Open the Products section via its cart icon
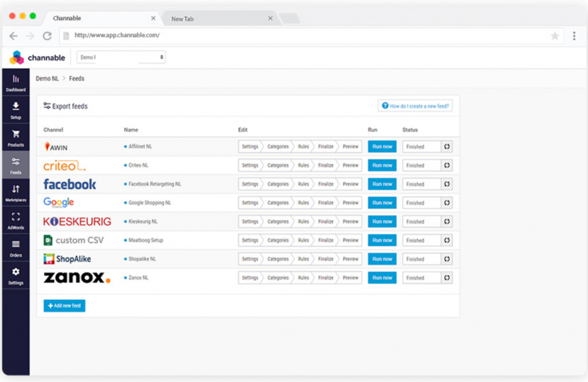Image resolution: width=588 pixels, height=382 pixels. pos(16,135)
